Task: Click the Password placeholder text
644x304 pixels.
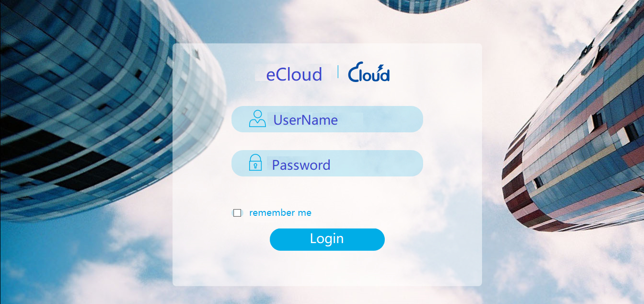Action: click(x=301, y=165)
